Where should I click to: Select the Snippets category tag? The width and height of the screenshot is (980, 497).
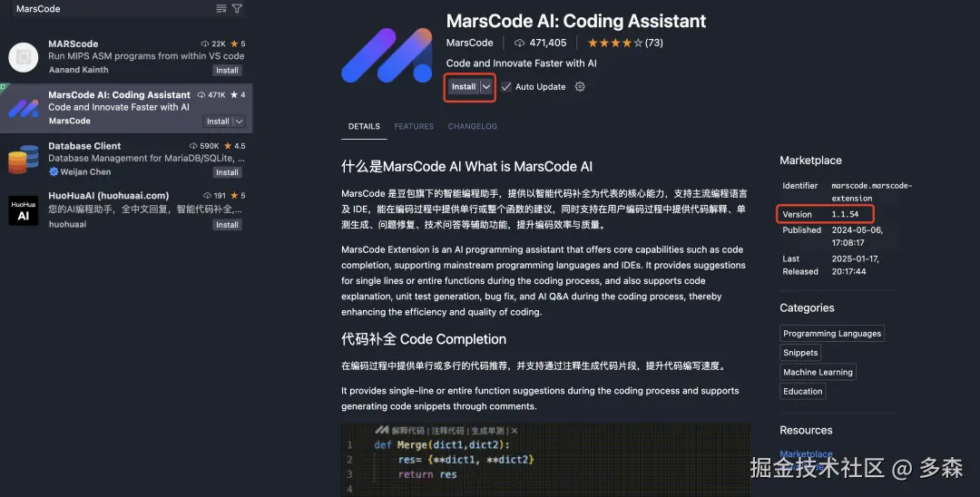point(800,353)
